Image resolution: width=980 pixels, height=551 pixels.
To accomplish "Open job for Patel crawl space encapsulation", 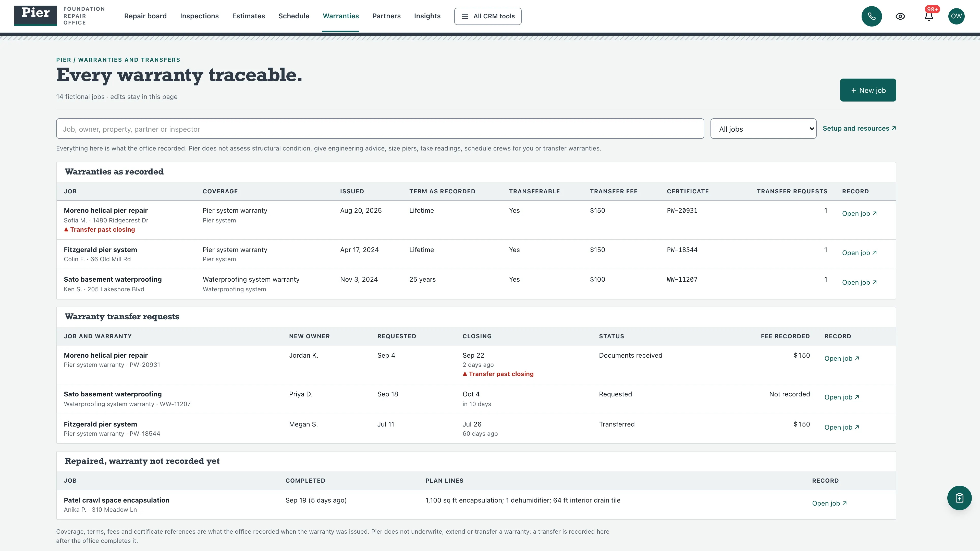I will pos(829,504).
